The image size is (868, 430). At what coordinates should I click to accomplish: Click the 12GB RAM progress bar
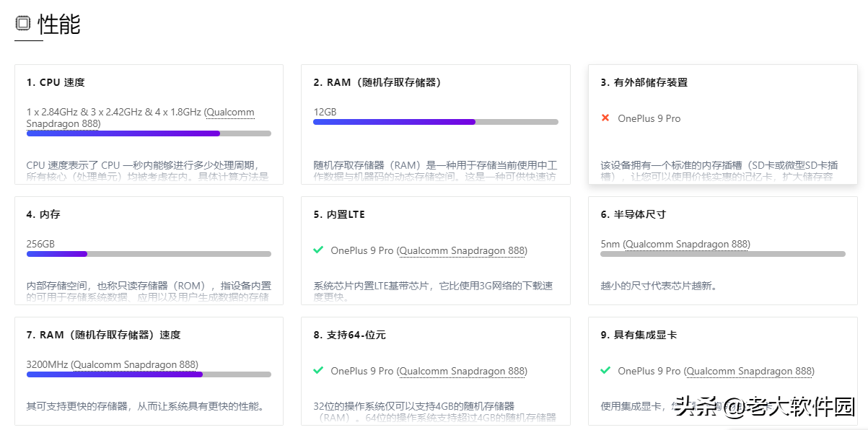click(435, 122)
